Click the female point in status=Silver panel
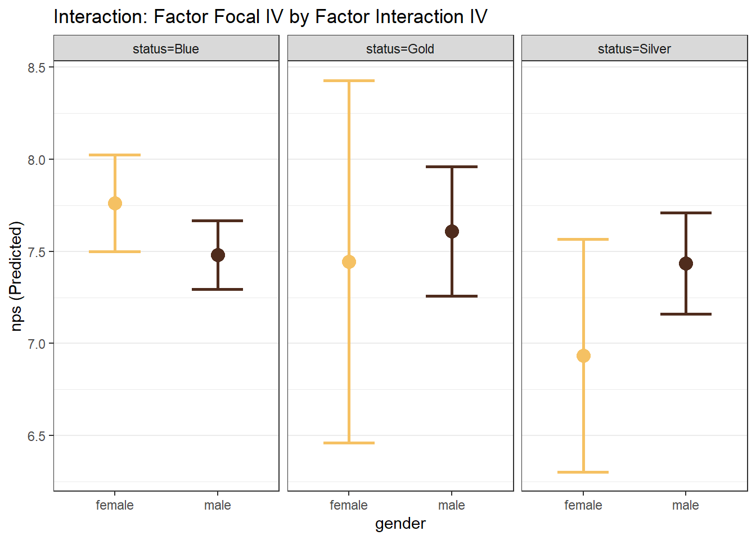The width and height of the screenshot is (756, 540). tap(583, 355)
